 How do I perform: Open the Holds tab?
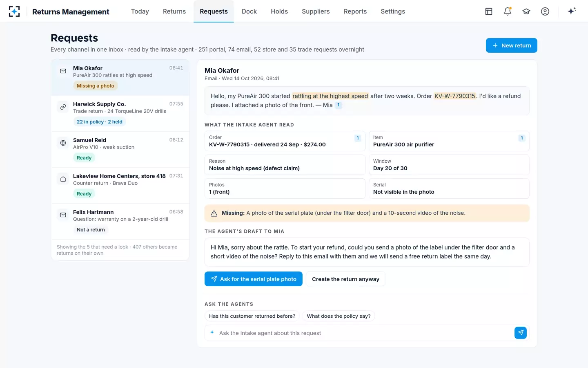click(x=279, y=11)
